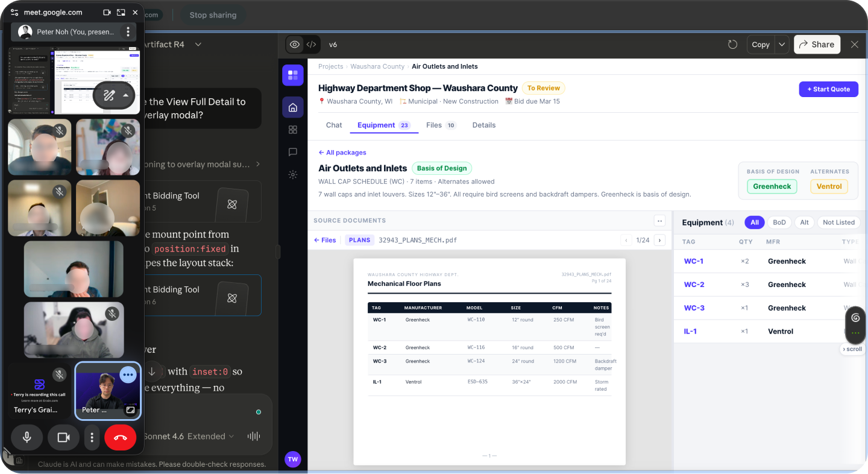Image resolution: width=868 pixels, height=474 pixels.
Task: Switch artifact to preview eye view
Action: 294,45
